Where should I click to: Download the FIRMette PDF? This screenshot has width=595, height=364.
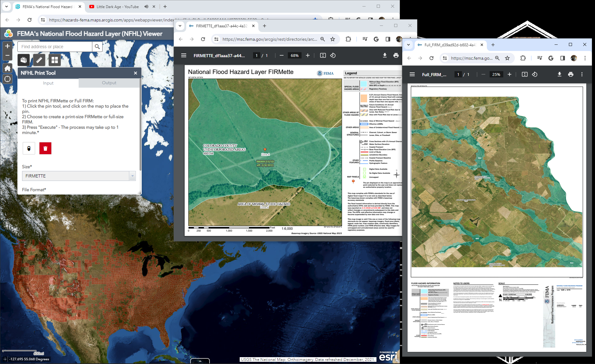(x=385, y=55)
